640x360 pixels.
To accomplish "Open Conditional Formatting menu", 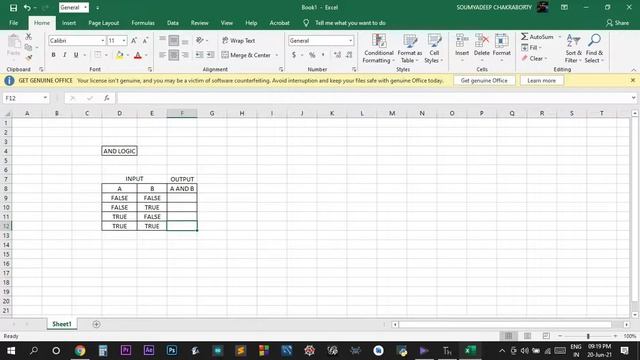I will 379,49.
